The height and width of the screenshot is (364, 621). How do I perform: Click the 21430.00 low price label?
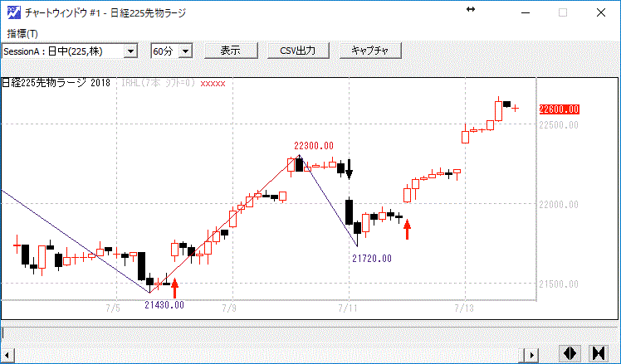164,305
